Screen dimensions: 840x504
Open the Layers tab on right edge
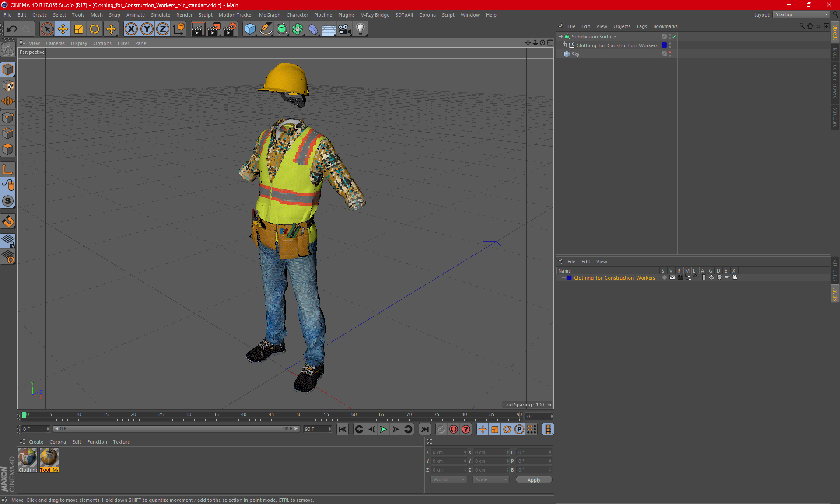835,294
